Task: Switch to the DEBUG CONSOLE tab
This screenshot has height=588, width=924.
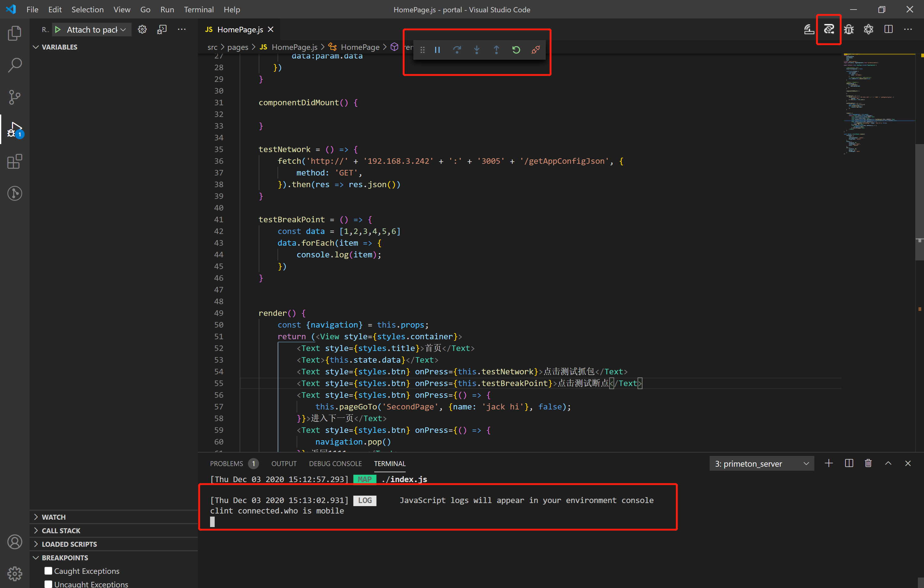Action: [x=335, y=464]
